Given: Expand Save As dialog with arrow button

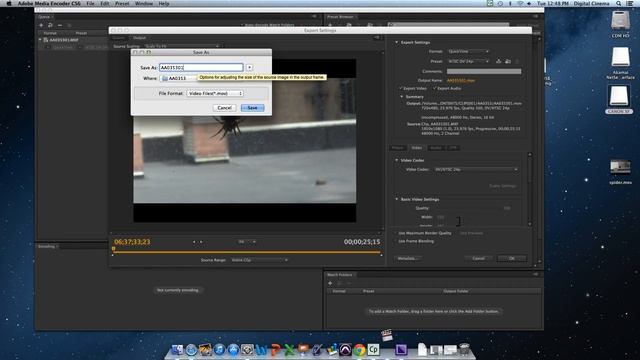Looking at the screenshot, I should point(249,67).
